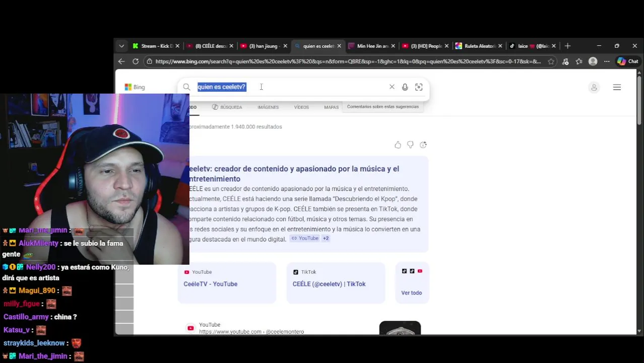Open the YouTube source chip
This screenshot has height=363, width=644.
coord(305,238)
